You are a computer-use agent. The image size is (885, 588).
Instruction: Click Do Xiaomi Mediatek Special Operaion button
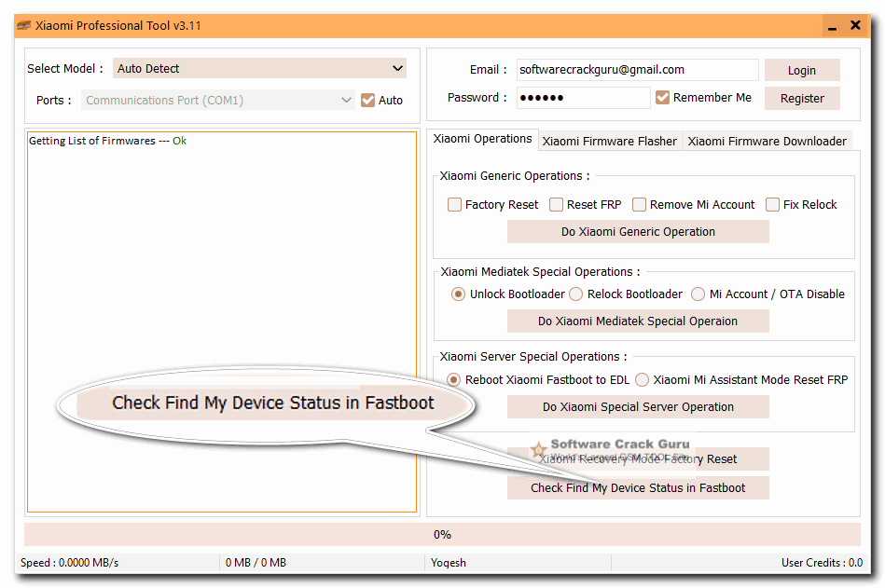click(x=638, y=321)
